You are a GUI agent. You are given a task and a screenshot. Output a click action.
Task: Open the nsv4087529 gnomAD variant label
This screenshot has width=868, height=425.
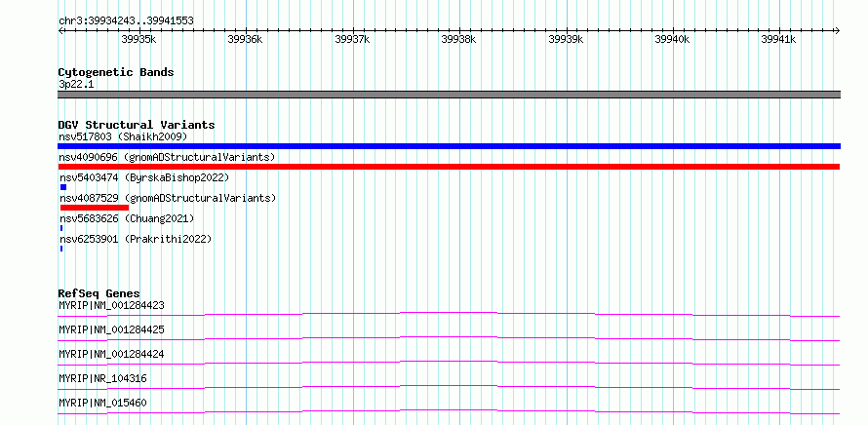[168, 198]
